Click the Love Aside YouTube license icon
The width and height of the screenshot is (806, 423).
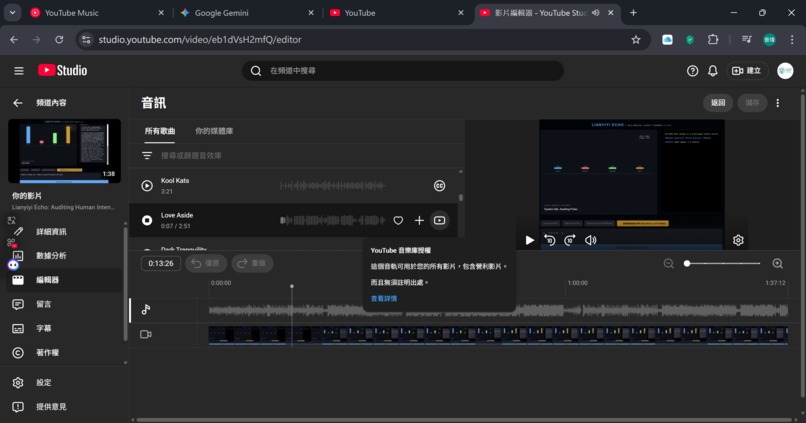tap(439, 220)
